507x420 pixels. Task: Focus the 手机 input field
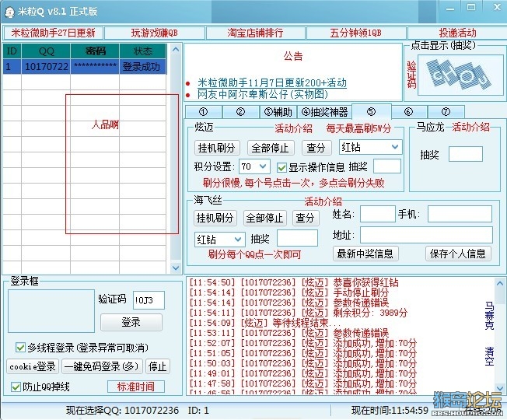(460, 214)
